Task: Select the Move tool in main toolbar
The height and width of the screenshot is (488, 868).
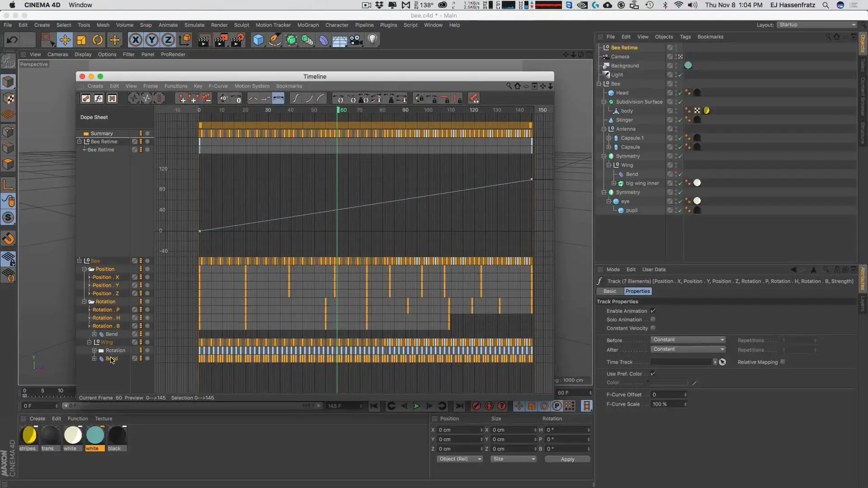Action: (x=65, y=40)
